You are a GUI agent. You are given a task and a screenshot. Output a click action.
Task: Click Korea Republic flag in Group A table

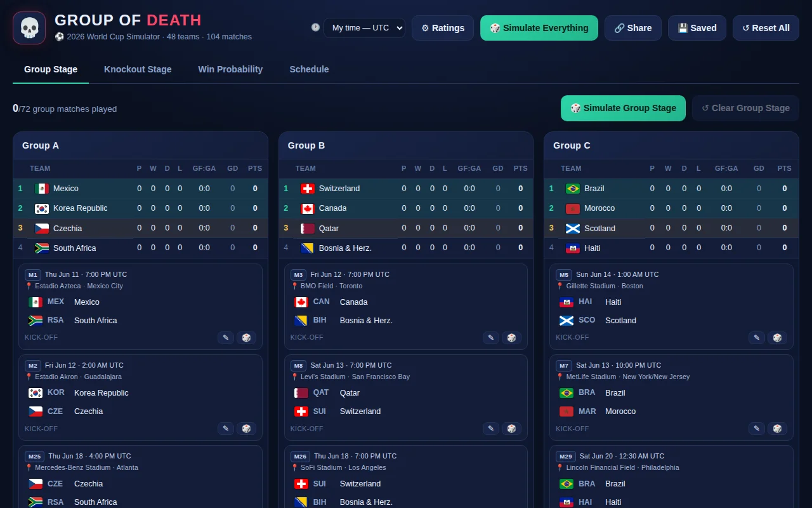pyautogui.click(x=42, y=208)
